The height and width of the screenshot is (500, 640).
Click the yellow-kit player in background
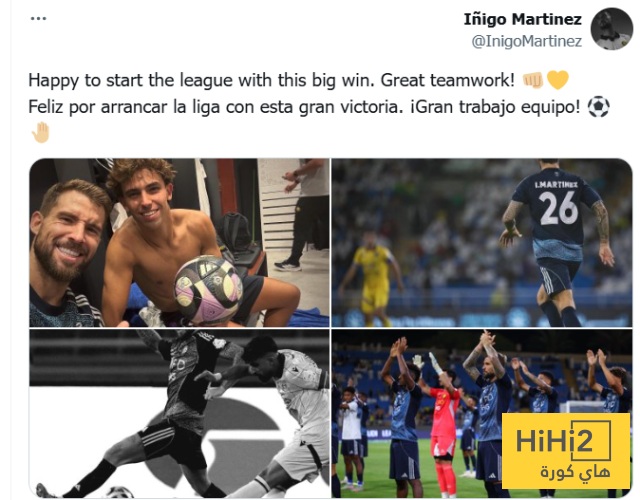pos(373,278)
